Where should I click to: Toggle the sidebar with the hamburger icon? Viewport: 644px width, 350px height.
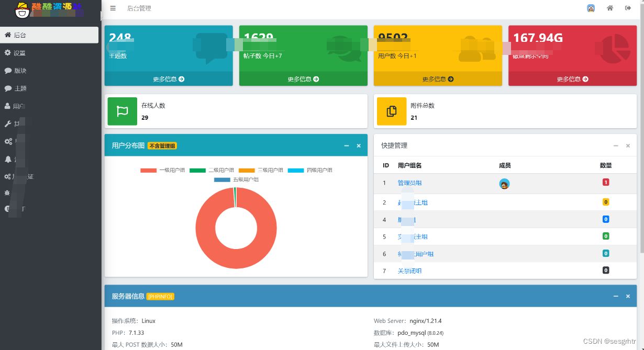(x=113, y=8)
